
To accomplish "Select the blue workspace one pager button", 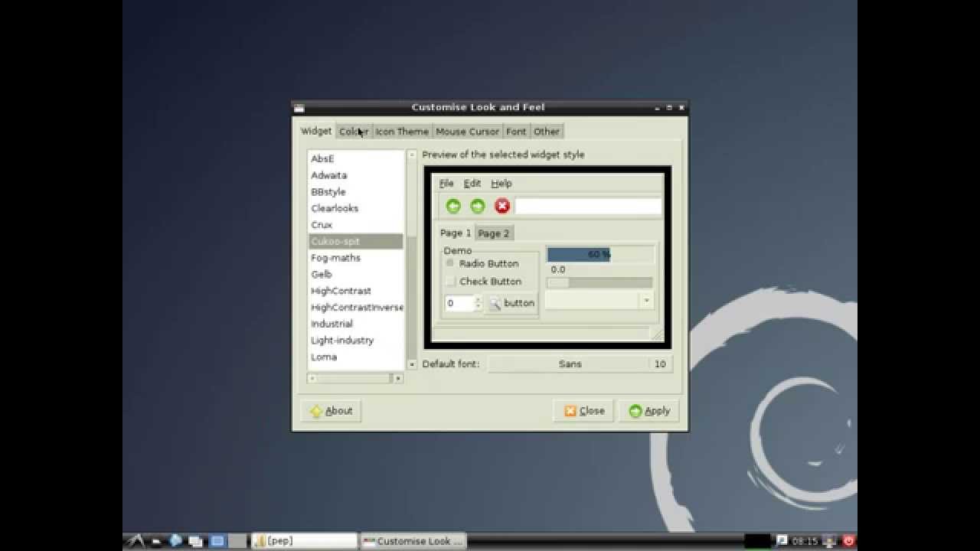I will (217, 541).
